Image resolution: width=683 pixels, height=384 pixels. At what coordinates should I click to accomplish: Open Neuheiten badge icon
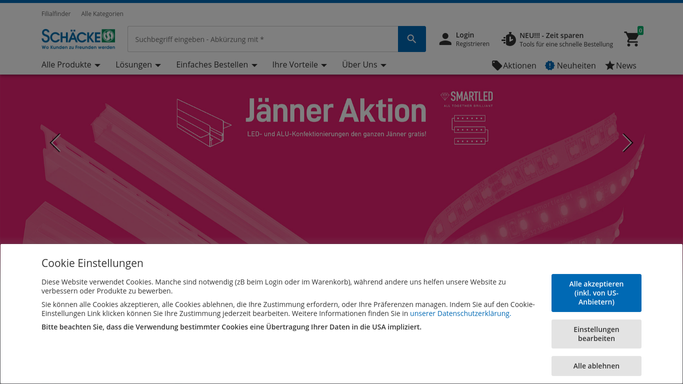(550, 65)
